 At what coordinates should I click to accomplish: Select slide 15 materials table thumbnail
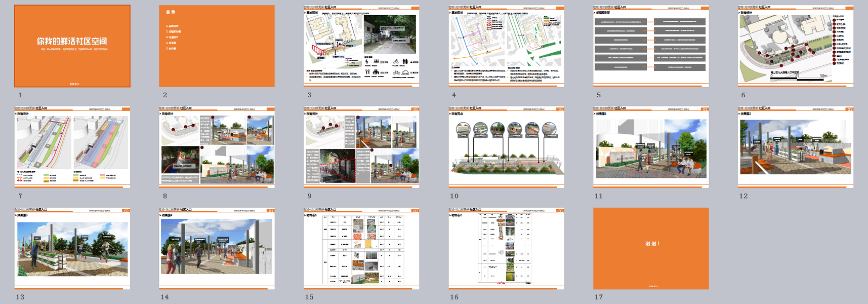361,248
